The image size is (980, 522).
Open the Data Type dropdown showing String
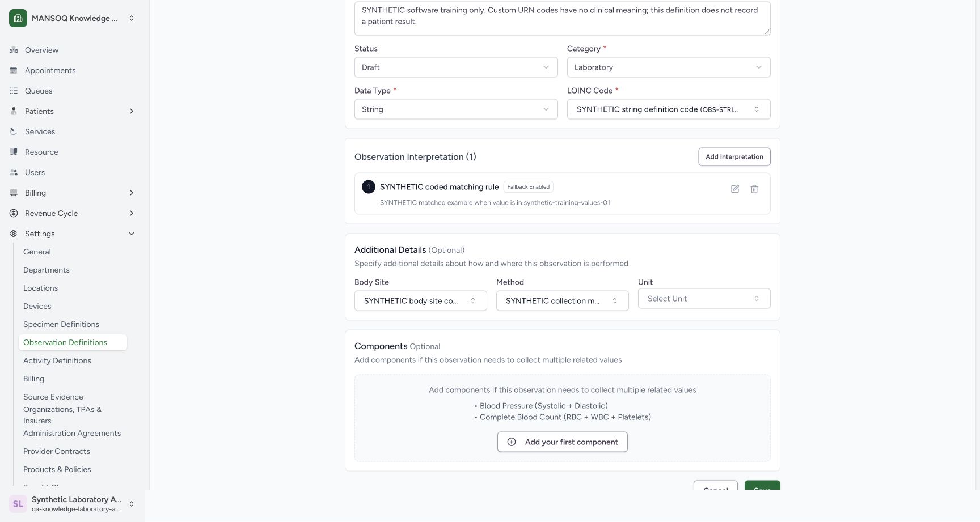tap(456, 109)
